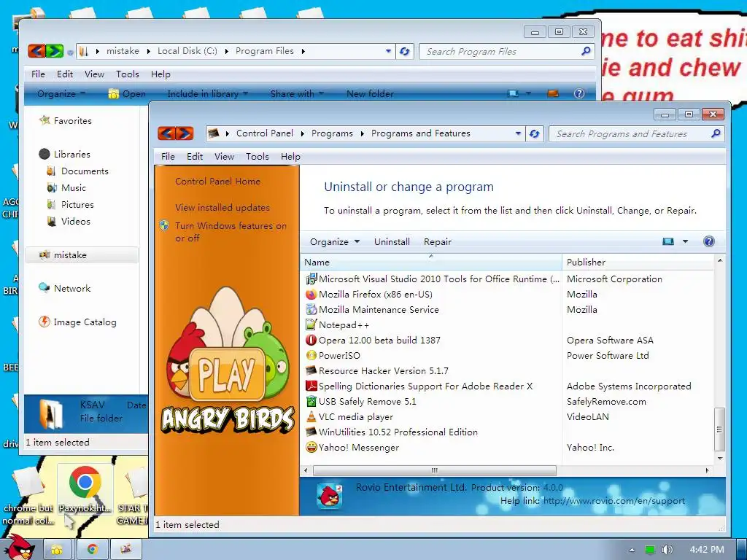Screen dimensions: 747x560
Task: Click the Uninstall button
Action: pyautogui.click(x=392, y=242)
